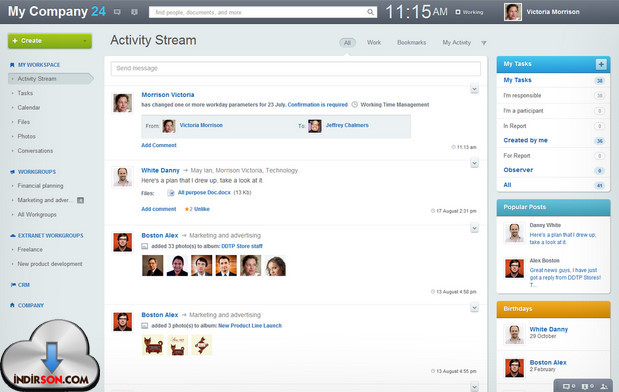Click the Send message input field
The image size is (619, 392).
coord(296,68)
